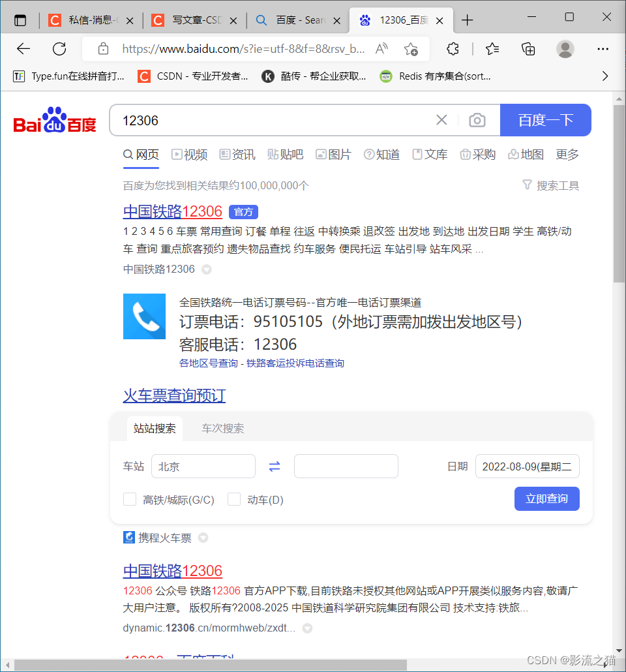626x672 pixels.
Task: Click the 百度一下 search button
Action: 545,120
